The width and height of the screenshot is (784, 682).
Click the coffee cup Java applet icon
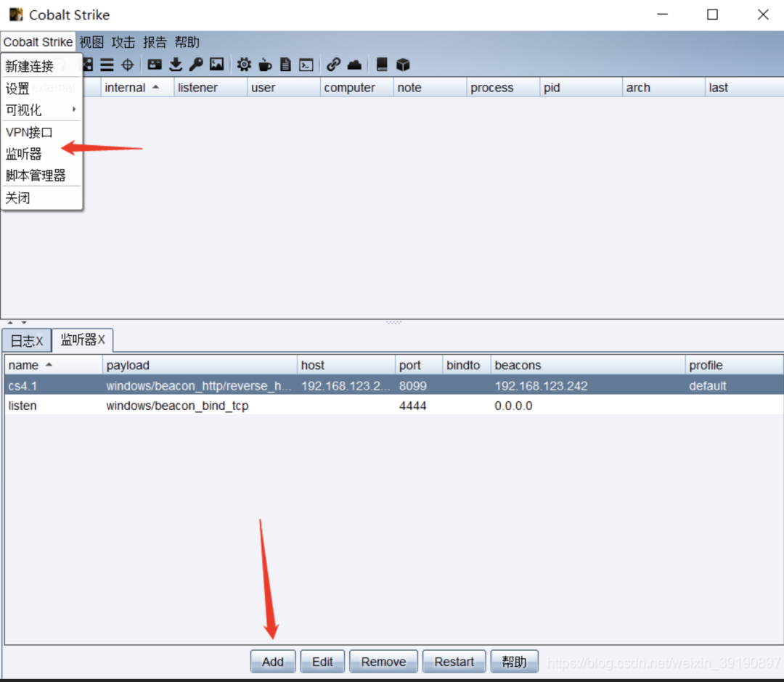tap(265, 65)
